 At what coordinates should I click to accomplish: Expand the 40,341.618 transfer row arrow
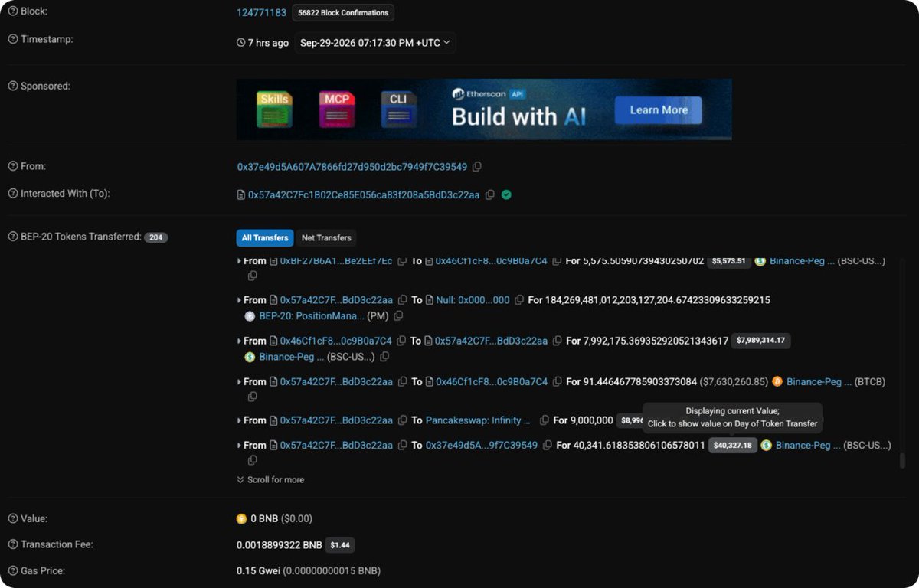click(240, 445)
